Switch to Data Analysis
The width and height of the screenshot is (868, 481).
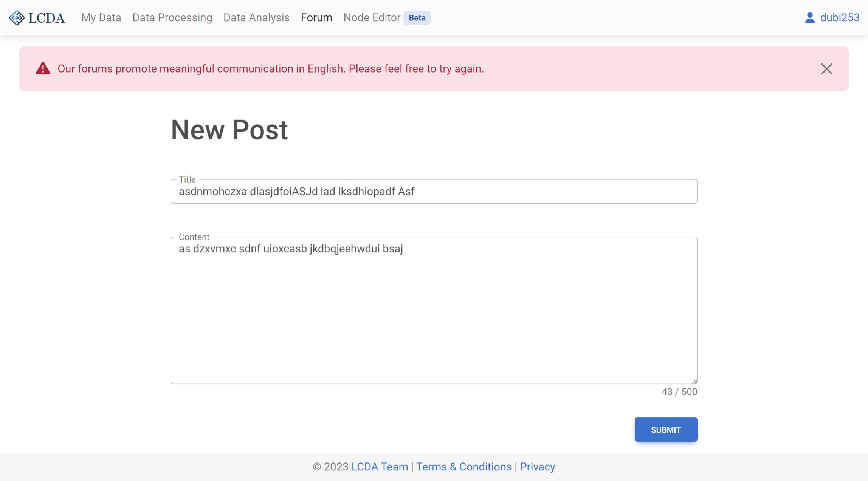click(256, 17)
